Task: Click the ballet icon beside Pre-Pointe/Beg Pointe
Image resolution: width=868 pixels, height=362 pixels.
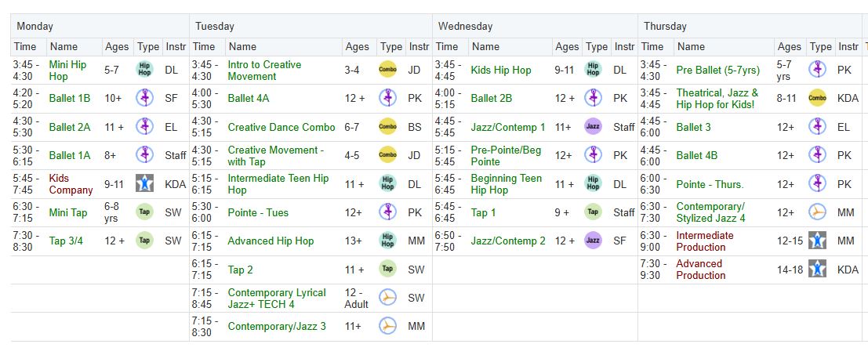Action: click(x=593, y=155)
